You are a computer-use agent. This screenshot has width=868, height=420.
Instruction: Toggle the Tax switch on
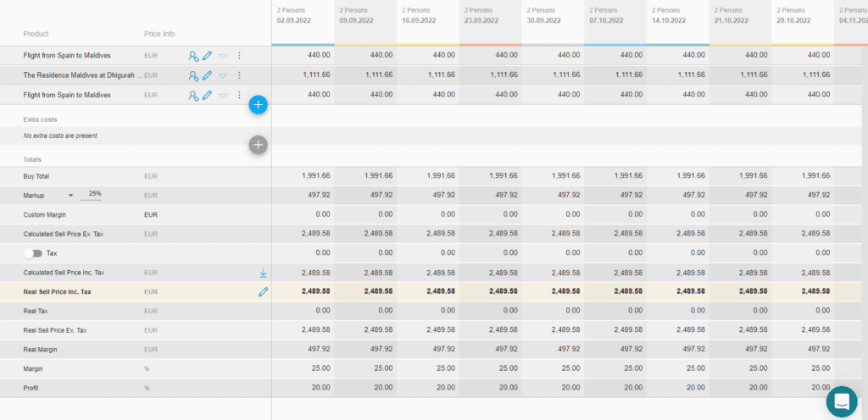(33, 253)
